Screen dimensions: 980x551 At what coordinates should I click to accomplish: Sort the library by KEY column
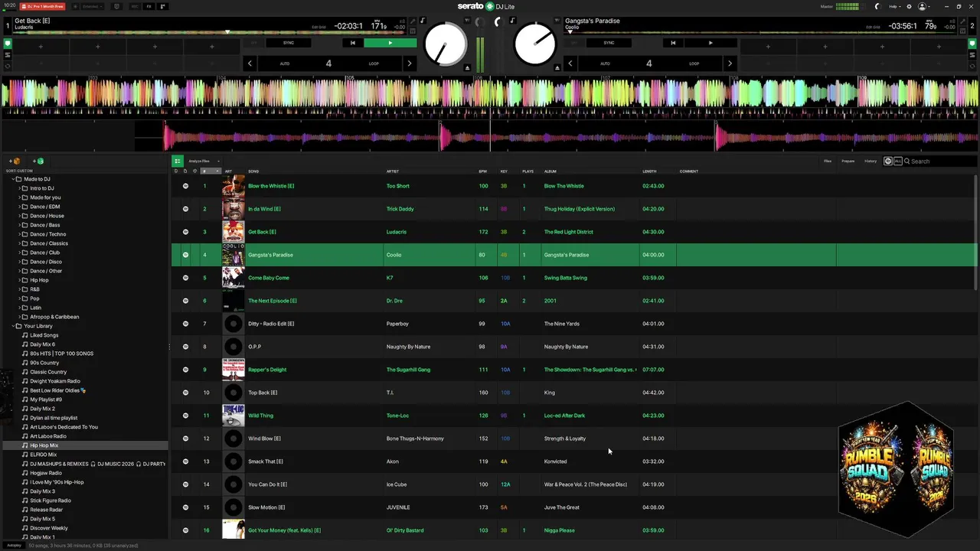(504, 171)
